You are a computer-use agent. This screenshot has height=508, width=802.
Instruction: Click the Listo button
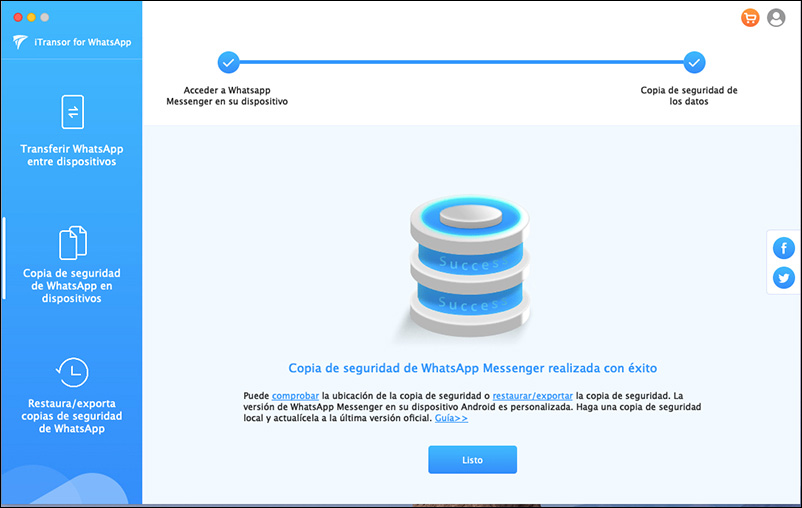472,459
